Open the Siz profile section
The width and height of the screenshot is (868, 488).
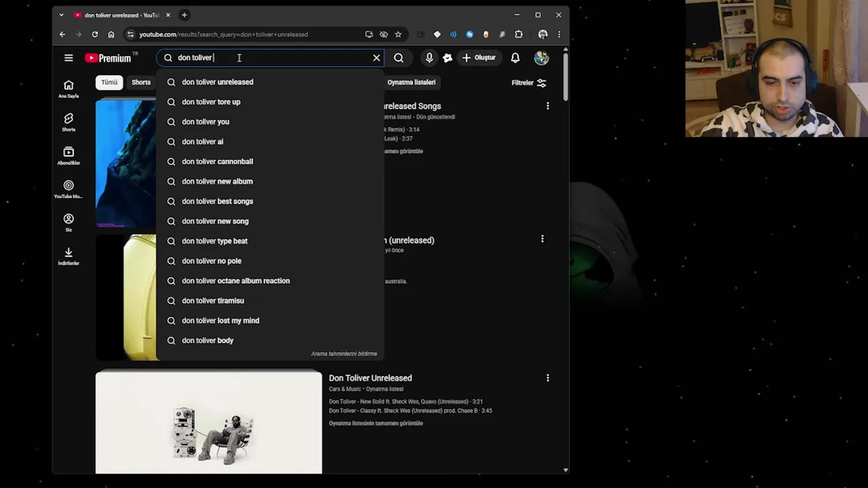point(68,222)
